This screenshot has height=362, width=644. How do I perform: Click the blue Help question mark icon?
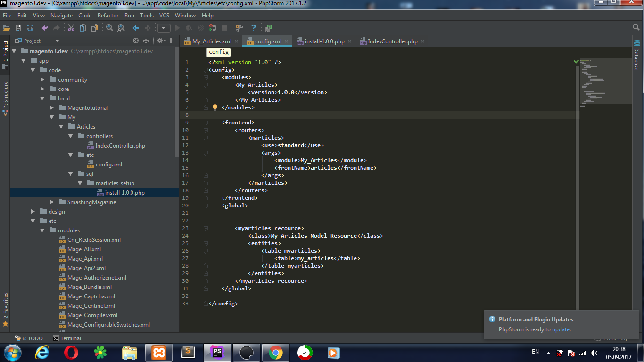pos(254,28)
